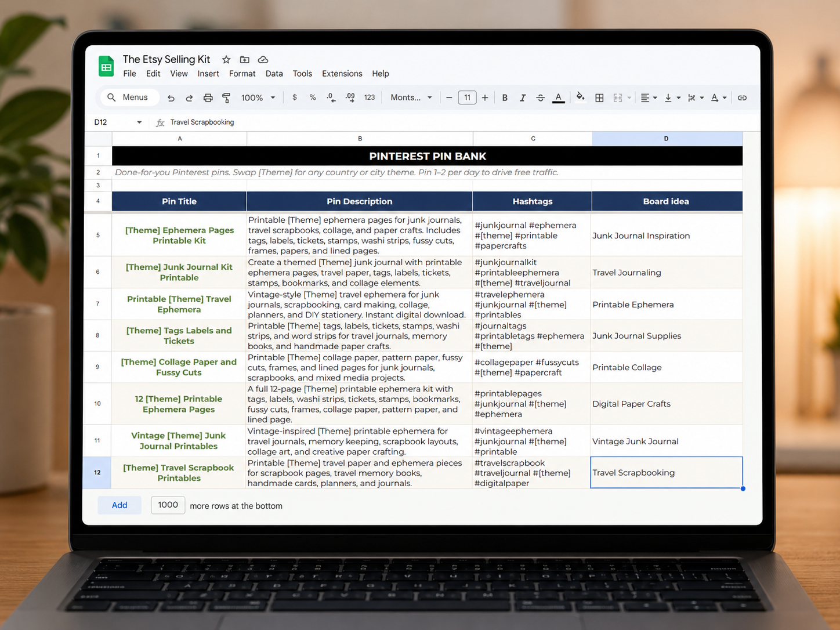840x630 pixels.
Task: Click the Undo arrow icon
Action: pyautogui.click(x=171, y=98)
